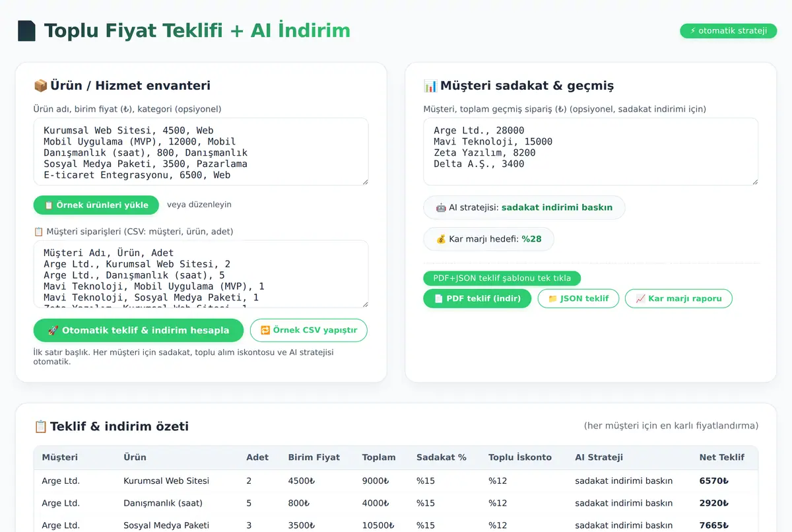Paste sample CSV with Örnek CSV yapıştır

point(309,330)
